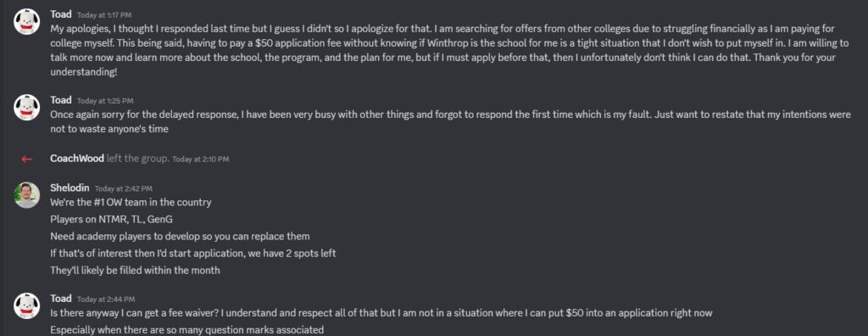Click the 'we have 2 spots left' message
Screen dimensions: 868x336
[193, 254]
